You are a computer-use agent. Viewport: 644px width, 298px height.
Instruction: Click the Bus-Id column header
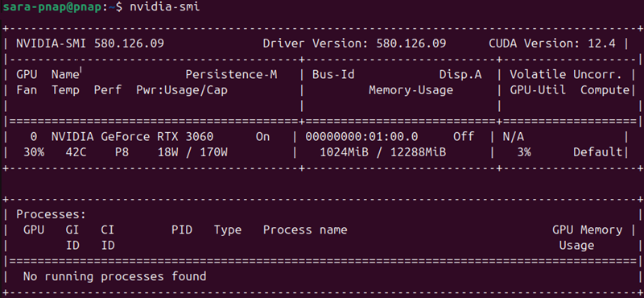click(333, 74)
